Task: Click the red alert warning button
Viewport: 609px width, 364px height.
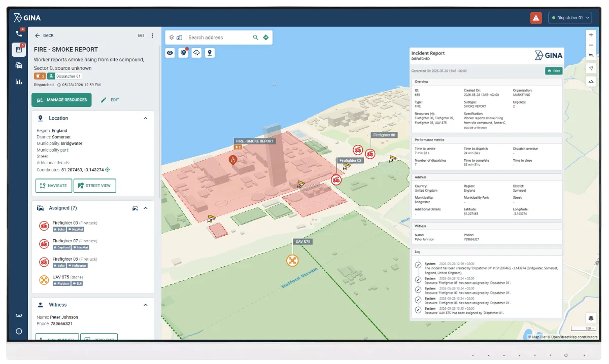Action: 536,18
